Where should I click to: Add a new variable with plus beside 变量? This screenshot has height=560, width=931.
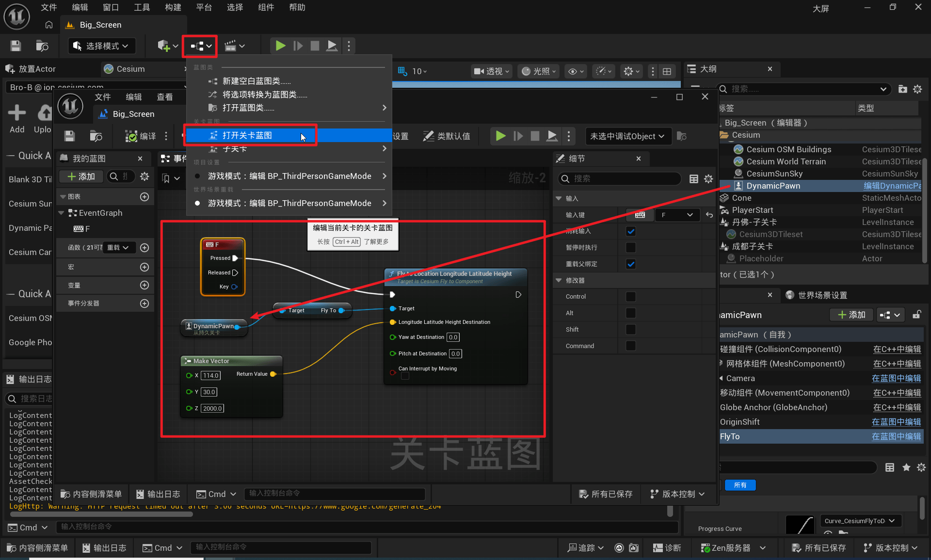144,285
